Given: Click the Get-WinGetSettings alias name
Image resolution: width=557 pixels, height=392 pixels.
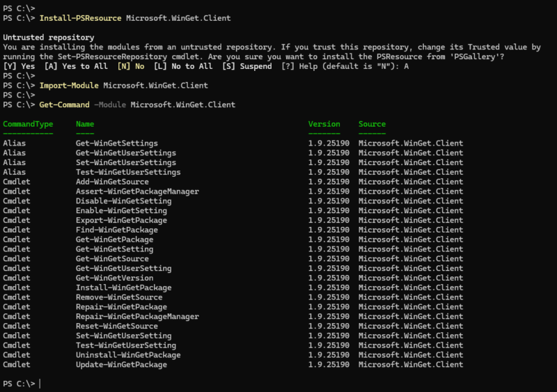Looking at the screenshot, I should 116,143.
